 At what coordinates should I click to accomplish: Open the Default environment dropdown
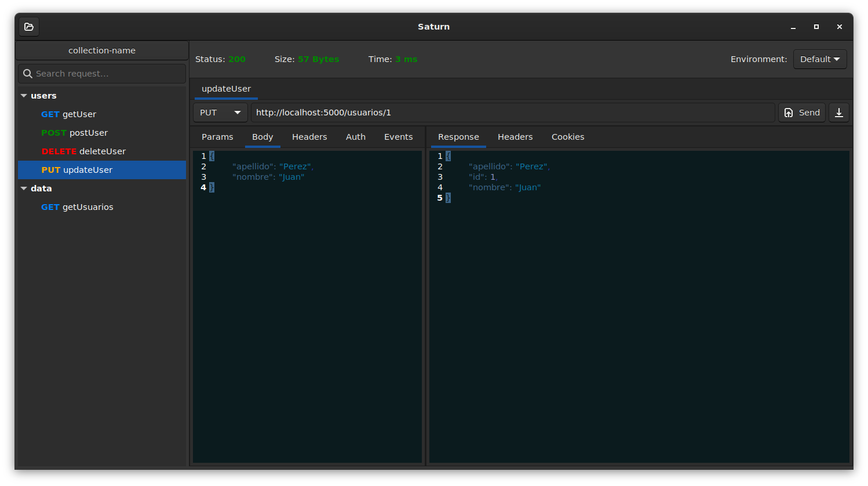[x=820, y=59]
